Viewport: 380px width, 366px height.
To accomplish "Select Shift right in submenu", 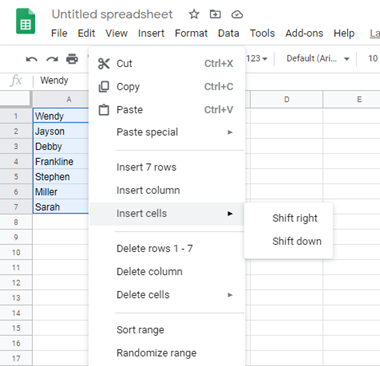I will coord(289,218).
